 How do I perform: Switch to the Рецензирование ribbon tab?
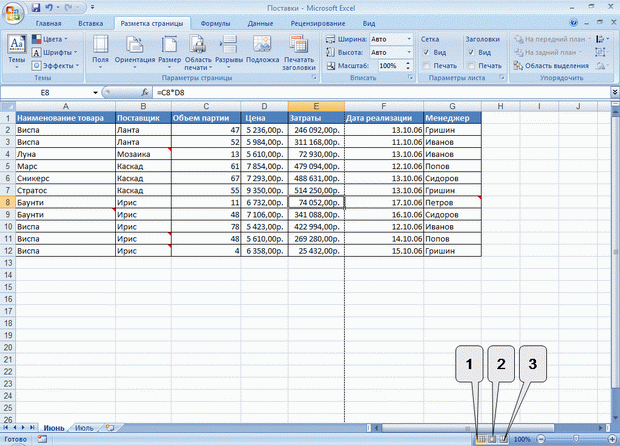click(318, 24)
